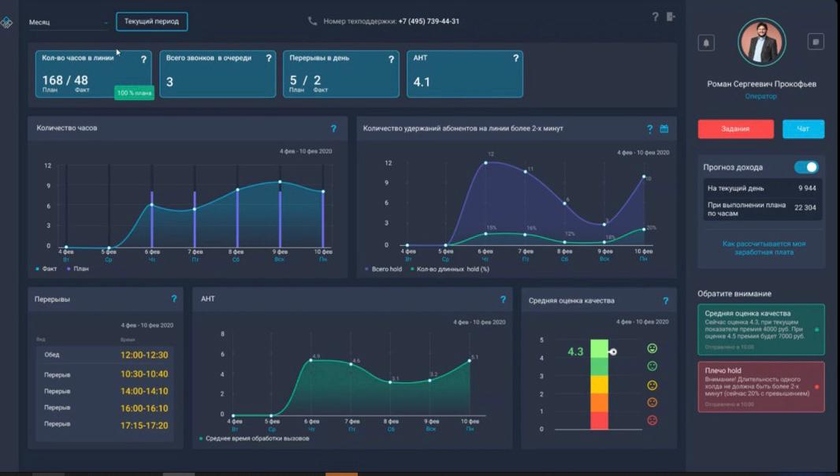Open 'Как рассчитывается моя заработная плата' link

(x=763, y=248)
